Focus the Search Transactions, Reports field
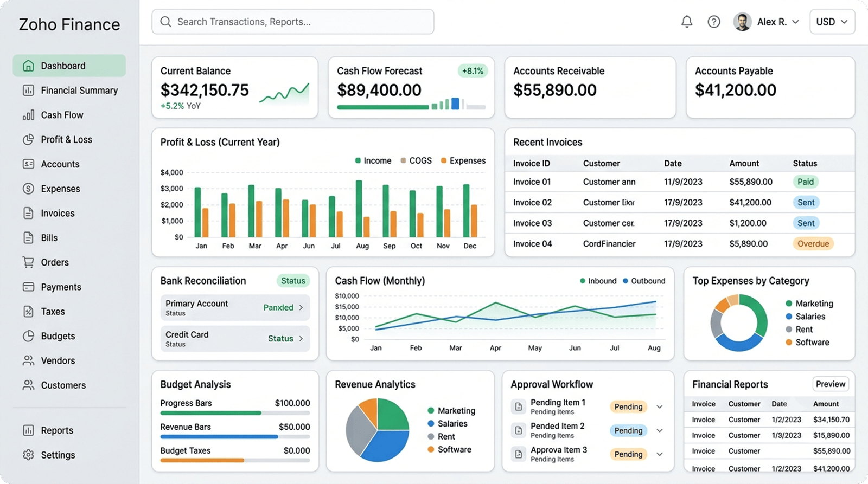This screenshot has height=484, width=868. pos(293,22)
